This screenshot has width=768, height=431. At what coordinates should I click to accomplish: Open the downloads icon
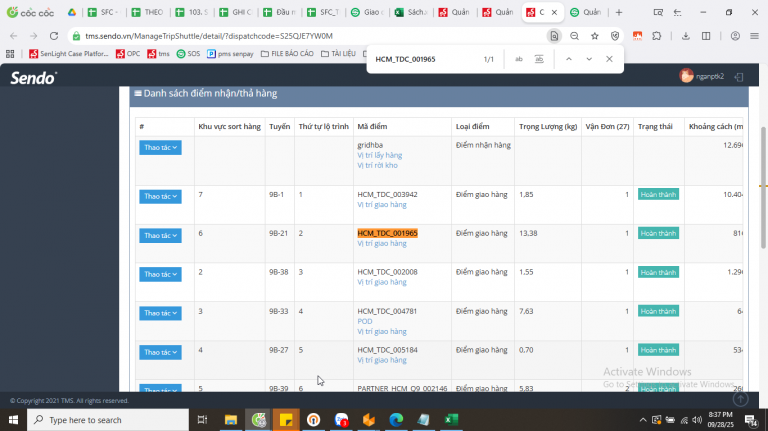coord(686,36)
